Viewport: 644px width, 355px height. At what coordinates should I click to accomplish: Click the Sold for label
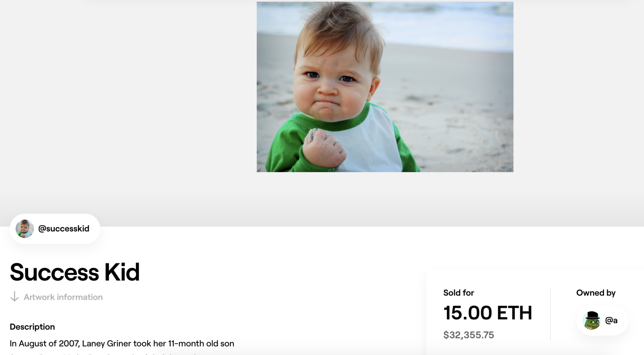coord(459,293)
